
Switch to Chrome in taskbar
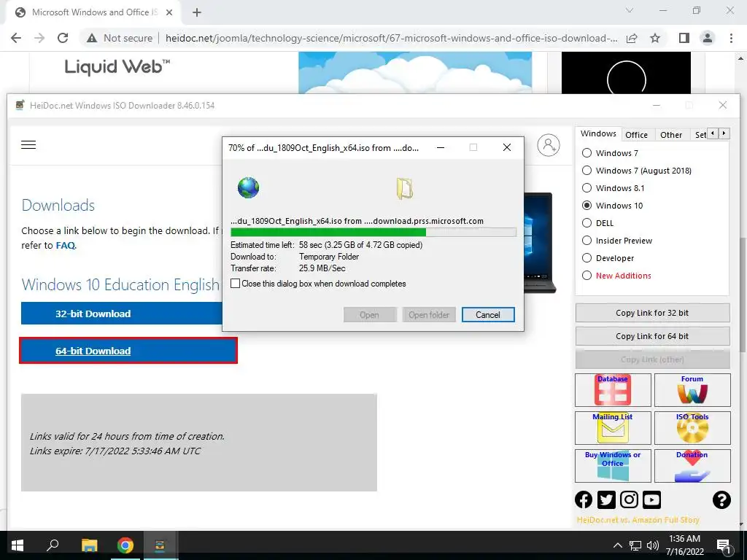125,545
